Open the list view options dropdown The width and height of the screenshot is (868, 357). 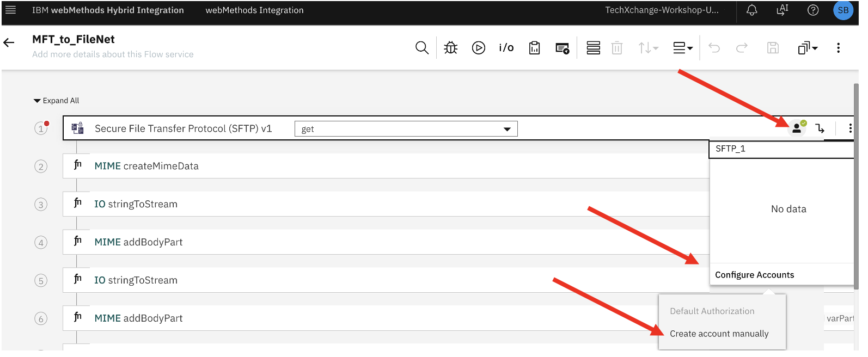[x=683, y=48]
